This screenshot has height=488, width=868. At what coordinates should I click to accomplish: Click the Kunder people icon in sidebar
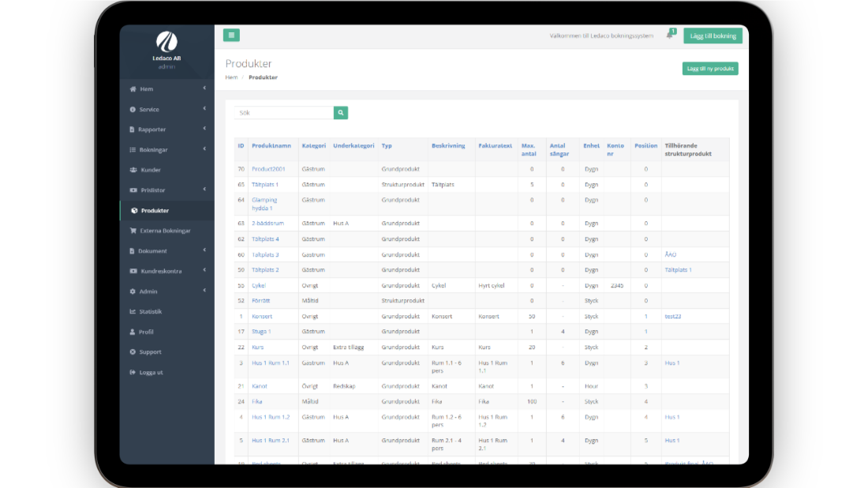tap(133, 170)
